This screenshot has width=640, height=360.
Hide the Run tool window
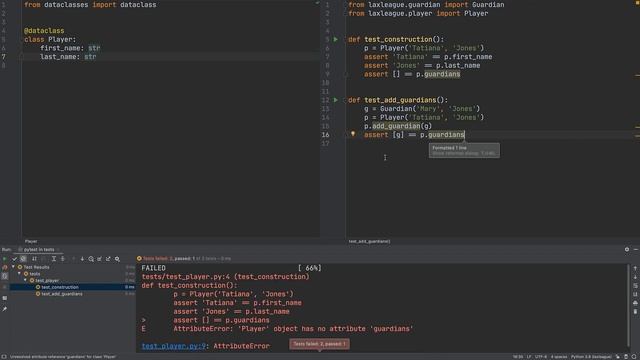[x=636, y=249]
